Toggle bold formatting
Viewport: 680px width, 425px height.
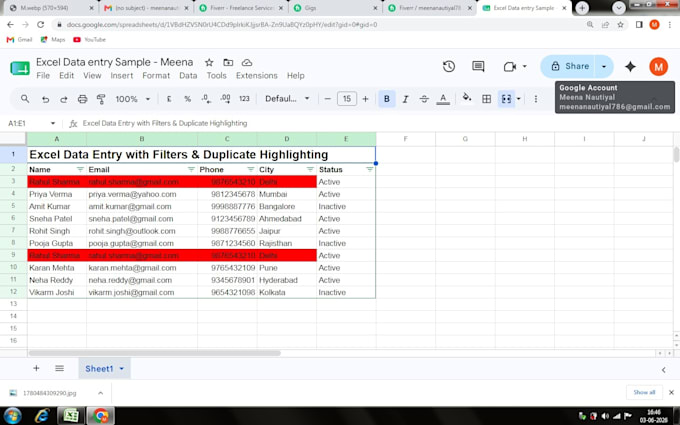386,99
